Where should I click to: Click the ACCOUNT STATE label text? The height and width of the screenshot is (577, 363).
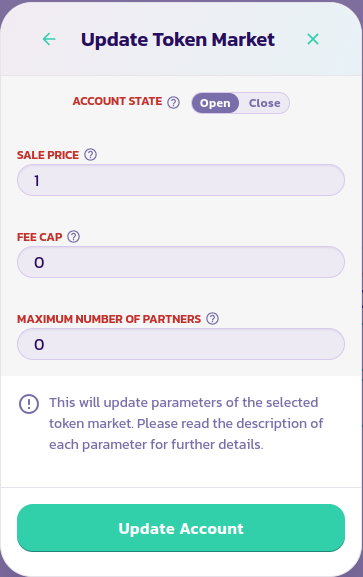click(117, 101)
